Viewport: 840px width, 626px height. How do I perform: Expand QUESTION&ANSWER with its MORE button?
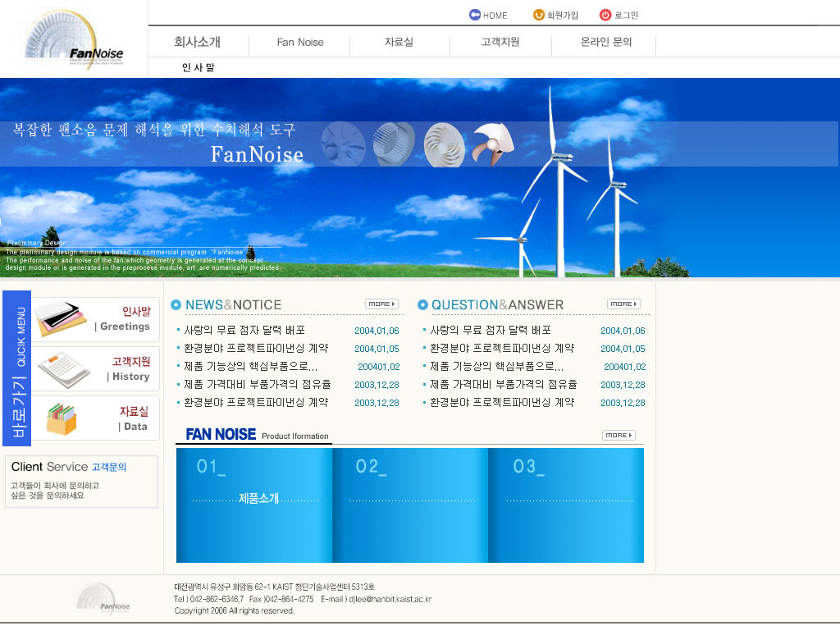click(x=623, y=304)
